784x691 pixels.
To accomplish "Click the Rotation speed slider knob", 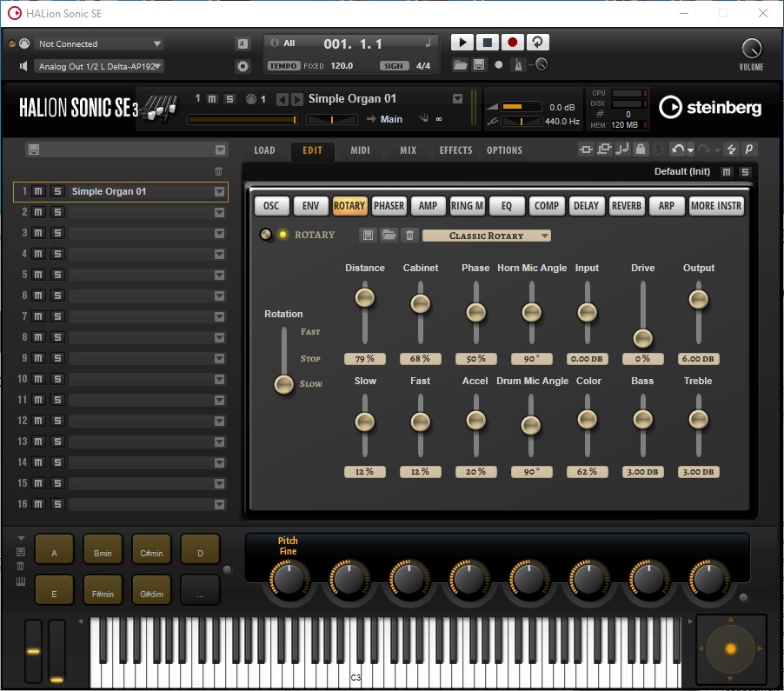I will (284, 384).
